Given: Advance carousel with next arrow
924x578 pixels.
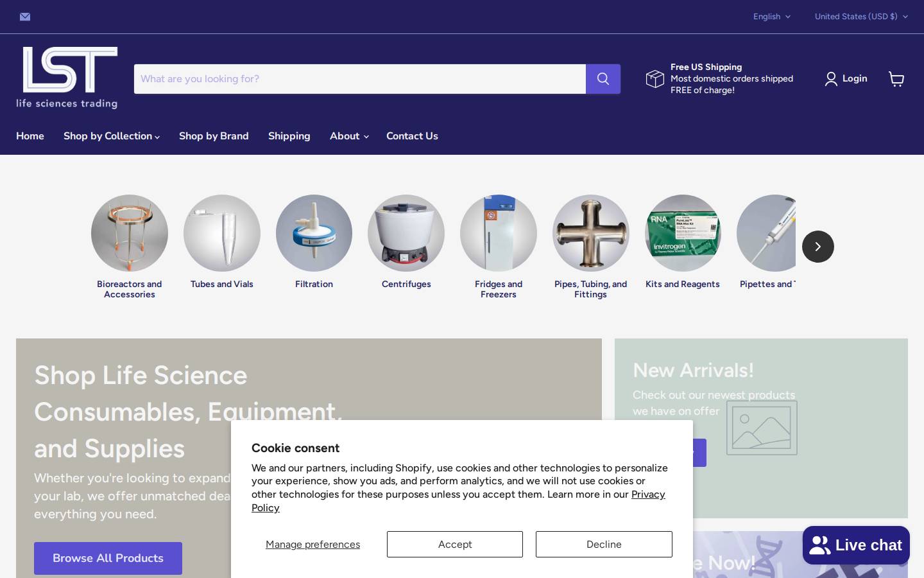Looking at the screenshot, I should [818, 247].
